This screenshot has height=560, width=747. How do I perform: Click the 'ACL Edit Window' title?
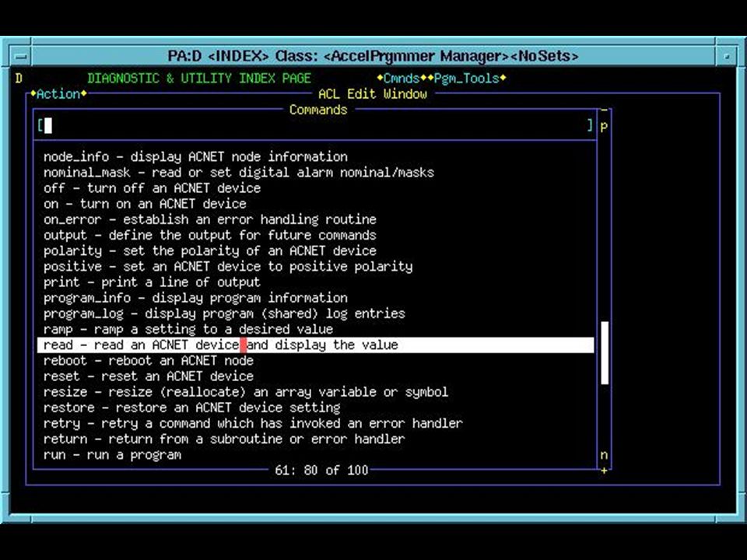click(x=373, y=94)
